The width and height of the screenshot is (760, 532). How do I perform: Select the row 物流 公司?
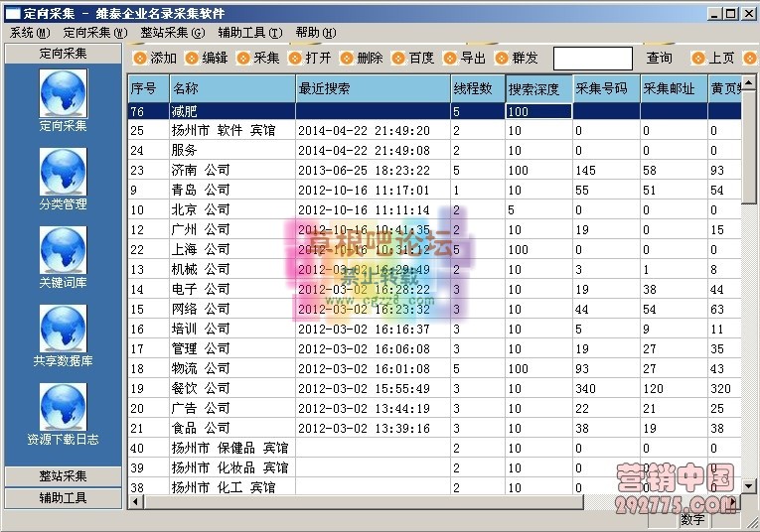tap(435, 369)
